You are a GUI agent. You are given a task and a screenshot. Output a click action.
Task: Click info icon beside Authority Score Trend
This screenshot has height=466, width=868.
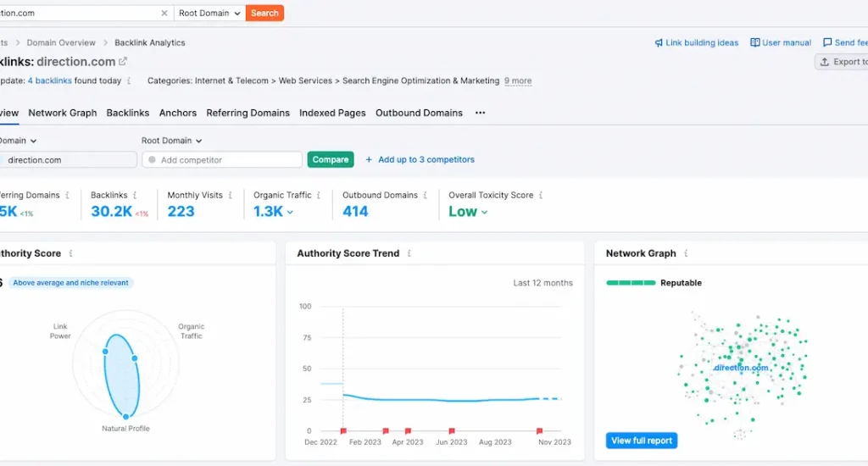point(409,253)
